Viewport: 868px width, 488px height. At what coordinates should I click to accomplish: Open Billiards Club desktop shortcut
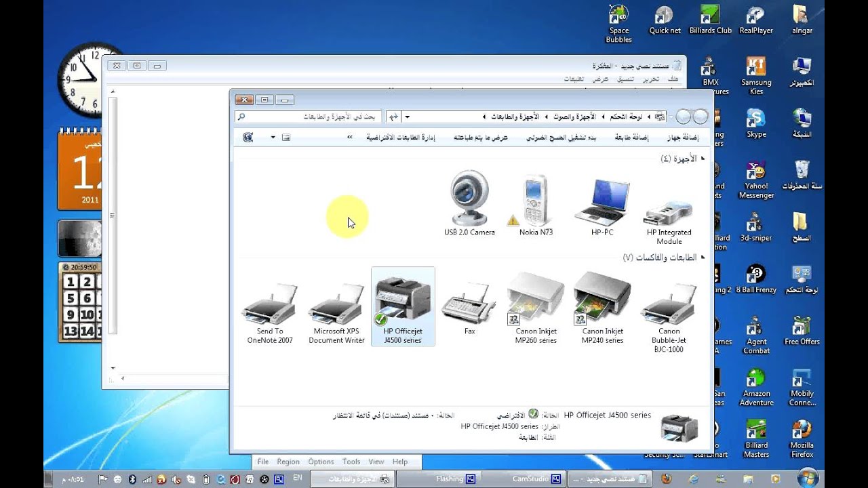click(x=710, y=20)
